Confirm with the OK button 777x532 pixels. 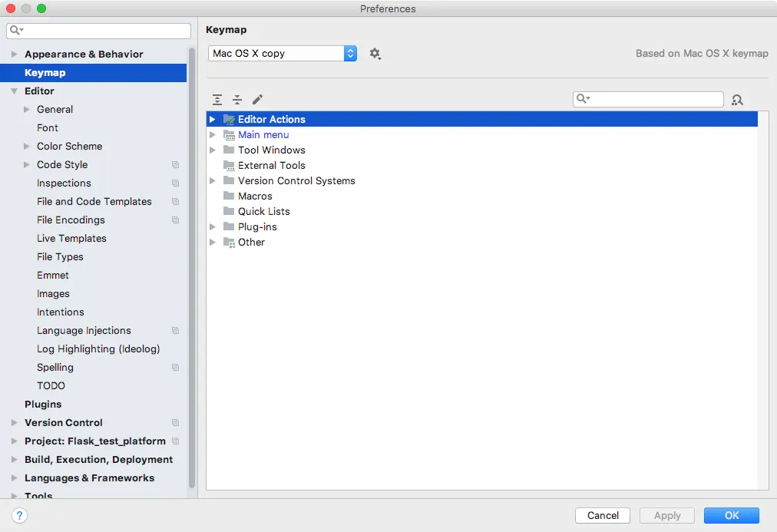click(732, 515)
